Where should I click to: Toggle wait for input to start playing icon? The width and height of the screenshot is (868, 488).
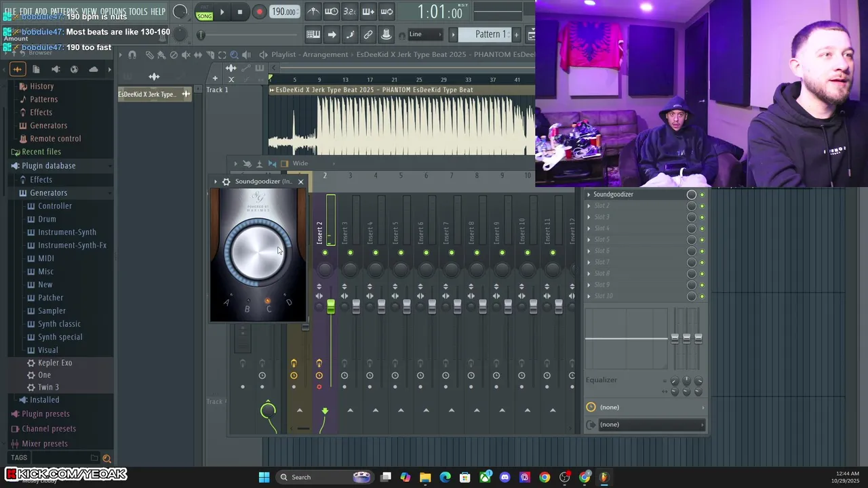[x=332, y=12]
